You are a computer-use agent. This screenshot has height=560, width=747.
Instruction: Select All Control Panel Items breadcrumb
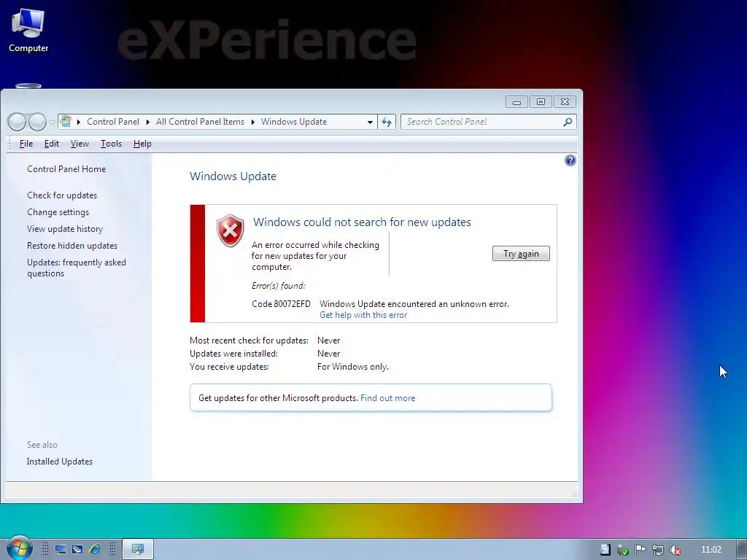tap(200, 122)
